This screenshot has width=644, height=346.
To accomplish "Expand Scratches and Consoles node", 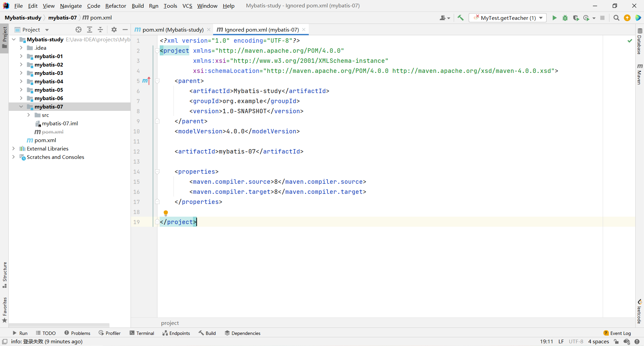I will 13,157.
